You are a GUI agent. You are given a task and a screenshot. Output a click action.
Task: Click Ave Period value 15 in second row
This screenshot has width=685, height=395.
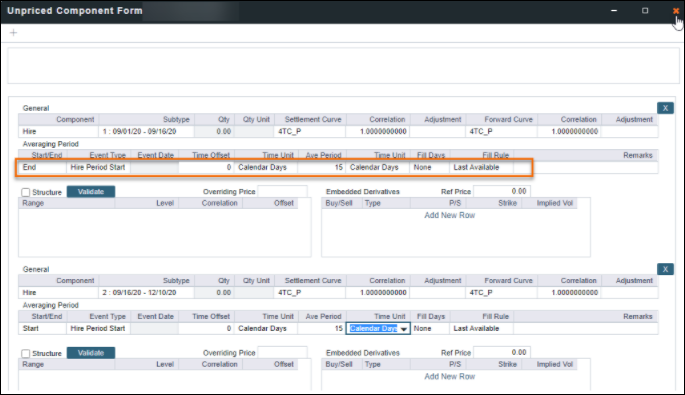(x=322, y=329)
